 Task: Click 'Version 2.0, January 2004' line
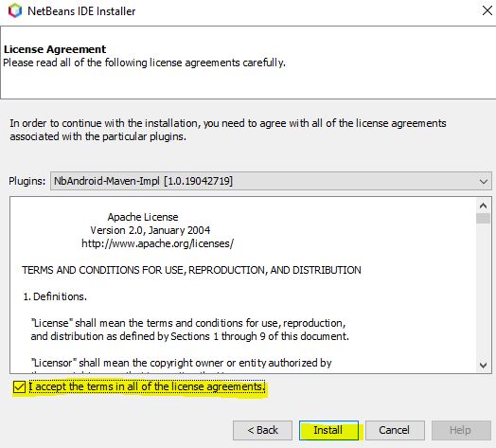click(x=151, y=230)
